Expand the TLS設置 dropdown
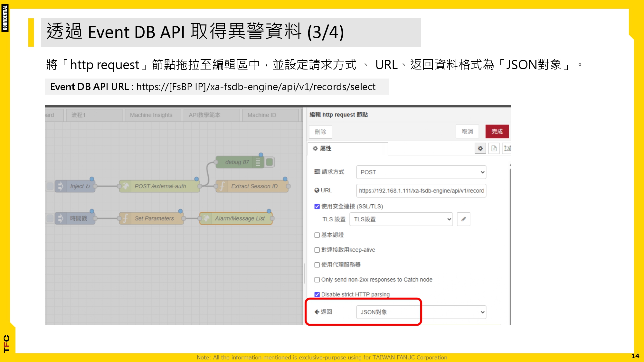644x362 pixels. point(401,219)
